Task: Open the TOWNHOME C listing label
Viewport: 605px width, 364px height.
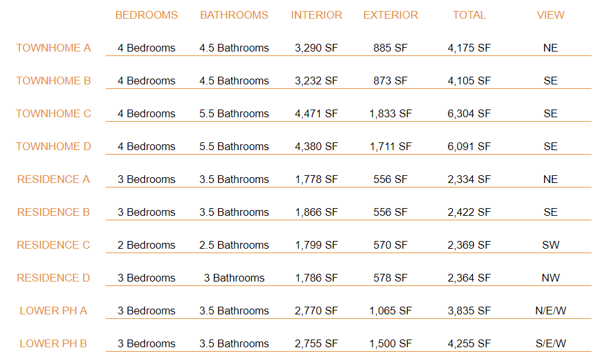Action: [53, 113]
